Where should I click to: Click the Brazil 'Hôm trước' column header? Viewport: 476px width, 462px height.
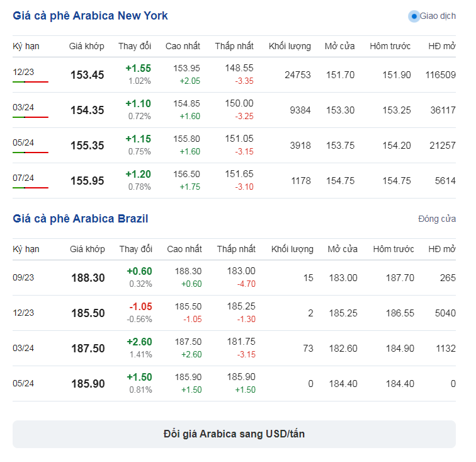tap(394, 249)
